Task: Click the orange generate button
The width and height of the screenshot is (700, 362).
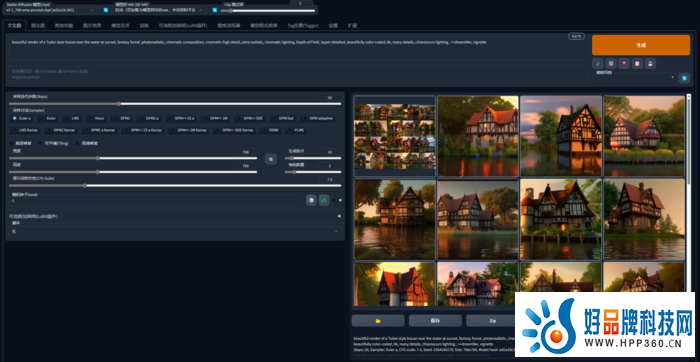Action: [641, 45]
